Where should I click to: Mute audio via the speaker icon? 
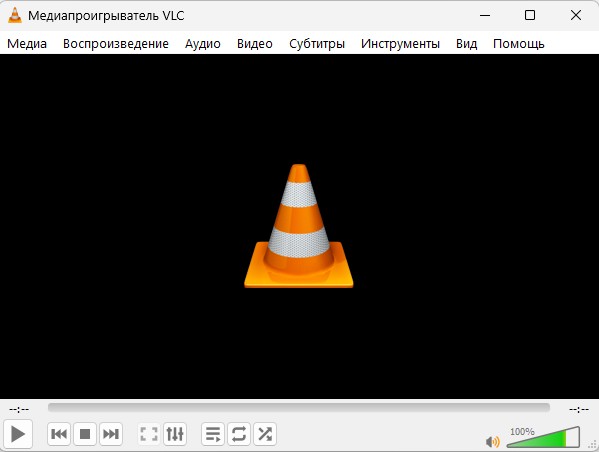pos(492,442)
